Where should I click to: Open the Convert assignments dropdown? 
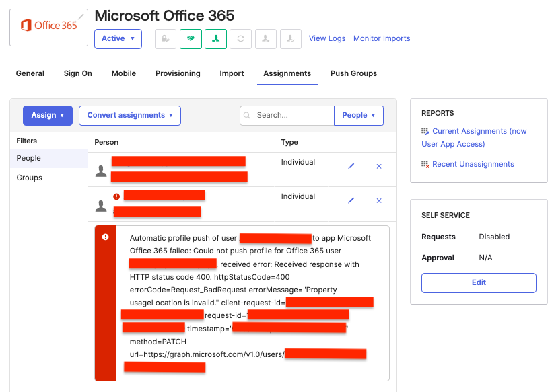129,115
